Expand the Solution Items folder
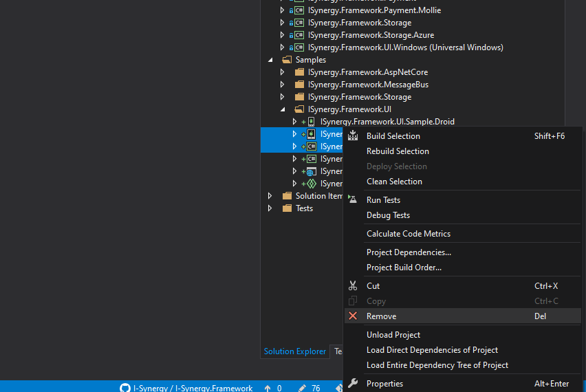 [270, 196]
